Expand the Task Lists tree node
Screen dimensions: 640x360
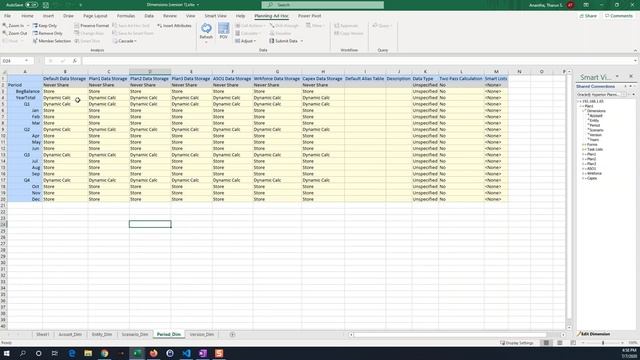coord(584,149)
